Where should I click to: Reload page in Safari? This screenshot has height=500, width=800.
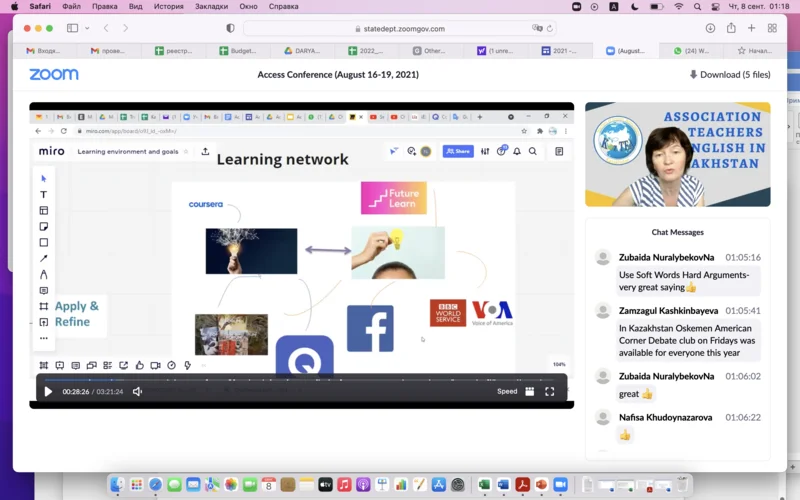tap(549, 29)
